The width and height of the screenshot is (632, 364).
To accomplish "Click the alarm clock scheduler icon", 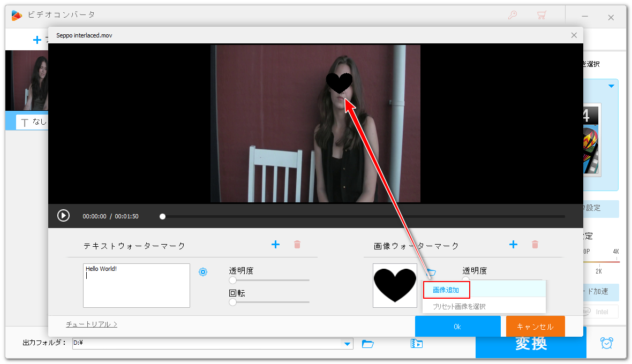I will click(x=607, y=343).
